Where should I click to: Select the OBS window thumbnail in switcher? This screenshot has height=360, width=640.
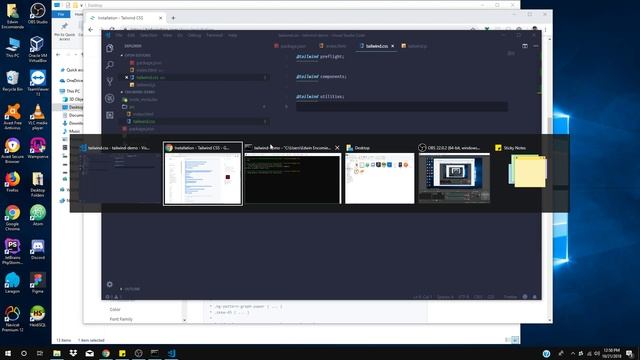(x=454, y=178)
